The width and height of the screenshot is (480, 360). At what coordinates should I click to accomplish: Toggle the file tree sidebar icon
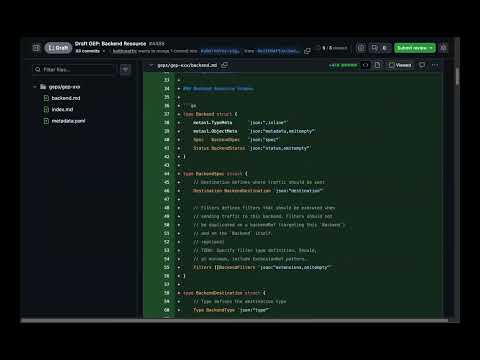36,48
